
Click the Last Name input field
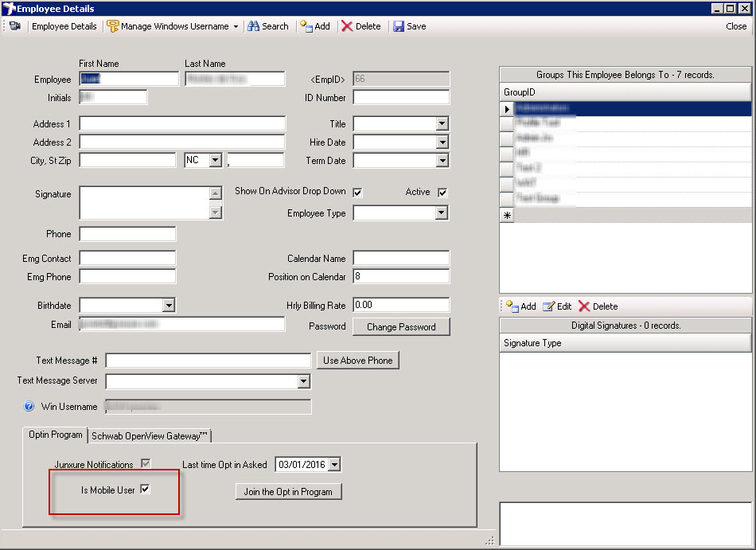point(235,79)
